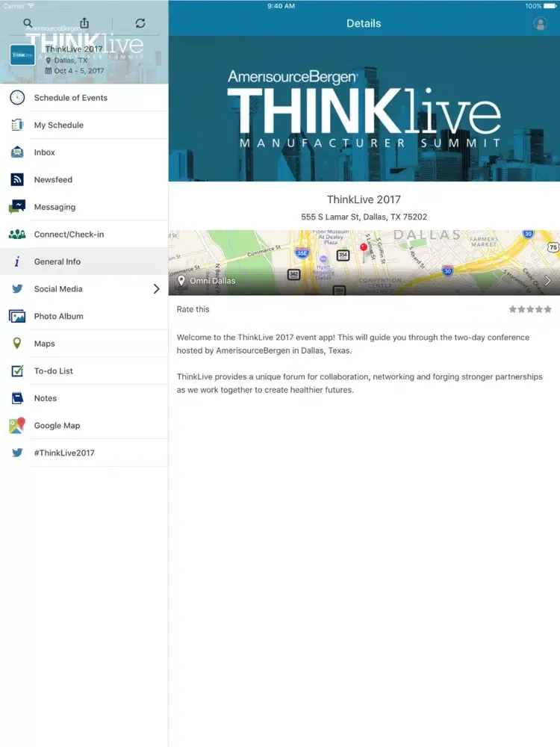Tap the ThinkLive event logo thumbnail
Viewport: 560px width, 747px height.
coord(22,55)
